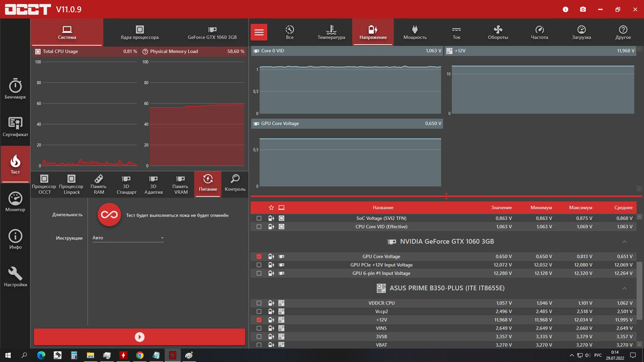Open the Сертификат sidebar section
The image size is (644, 362).
coord(15,127)
